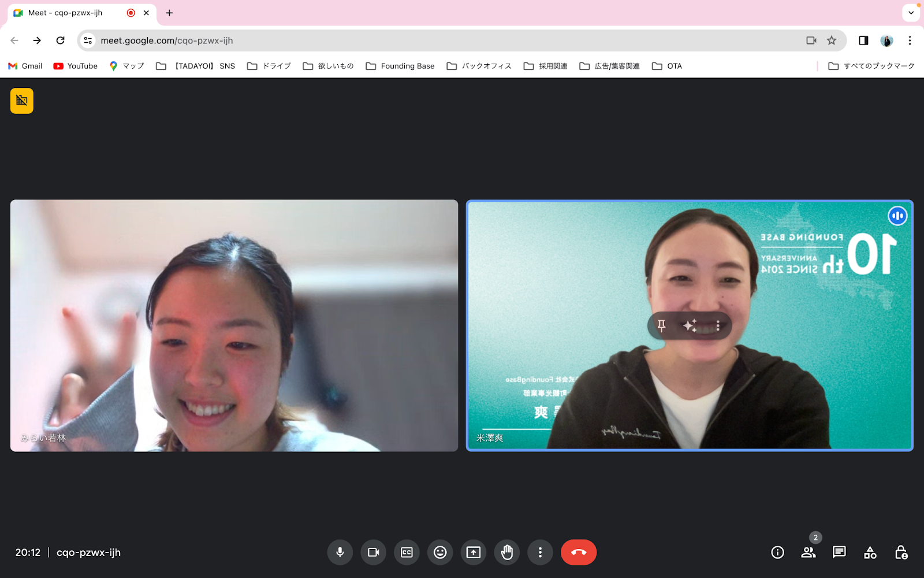This screenshot has height=578, width=924.
Task: Open the activities panel
Action: pyautogui.click(x=870, y=553)
